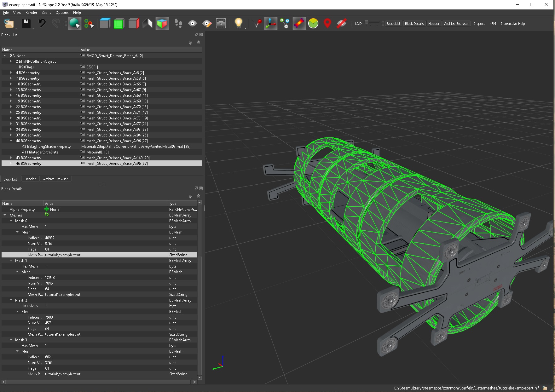The image size is (555, 392).
Task: Toggle the lighting lightbulb icon
Action: (x=239, y=23)
